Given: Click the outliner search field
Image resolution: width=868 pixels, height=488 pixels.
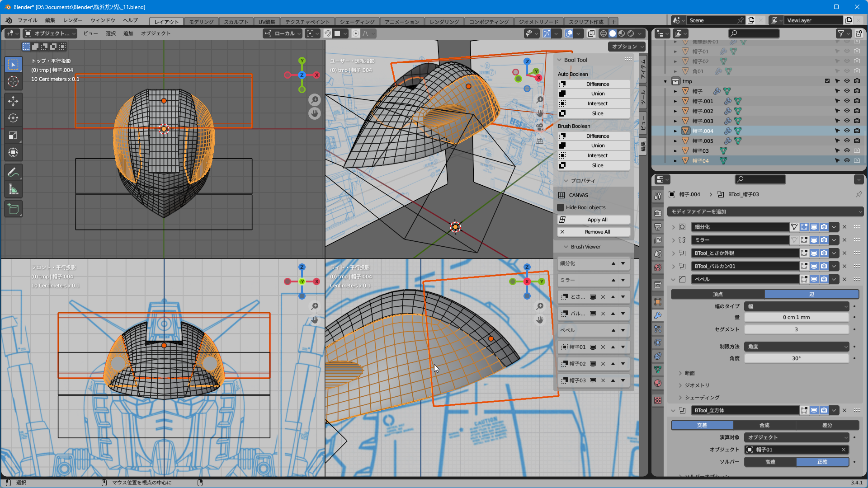Looking at the screenshot, I should click(x=754, y=33).
